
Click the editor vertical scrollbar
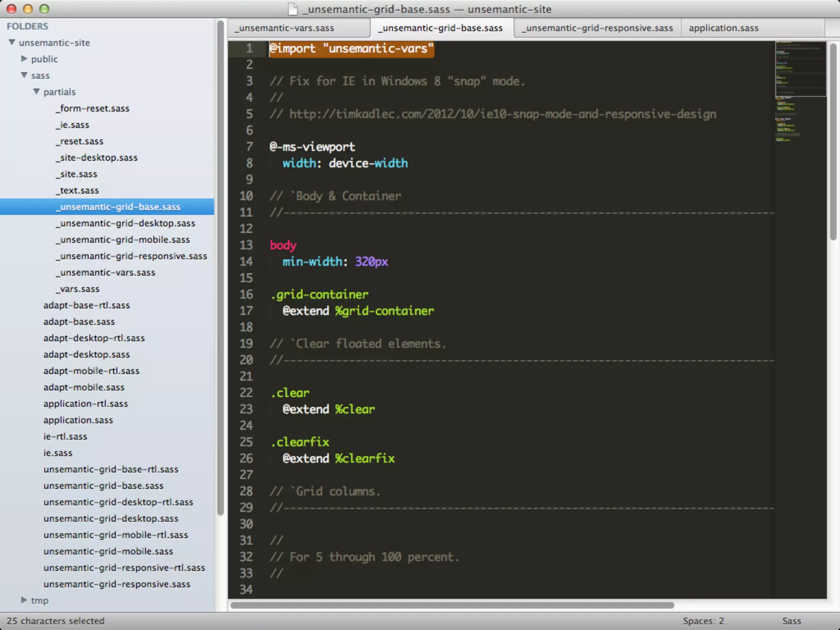833,142
